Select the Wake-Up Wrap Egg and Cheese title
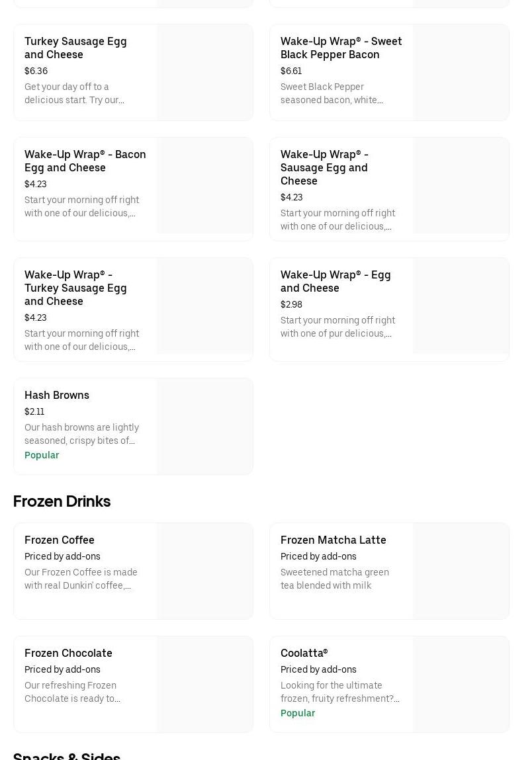 [x=335, y=281]
